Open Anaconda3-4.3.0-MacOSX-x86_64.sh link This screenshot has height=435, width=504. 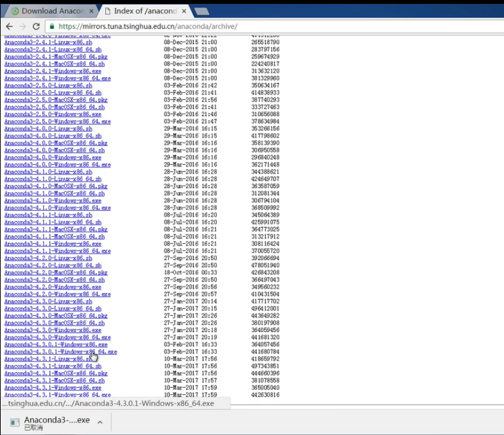coord(54,323)
